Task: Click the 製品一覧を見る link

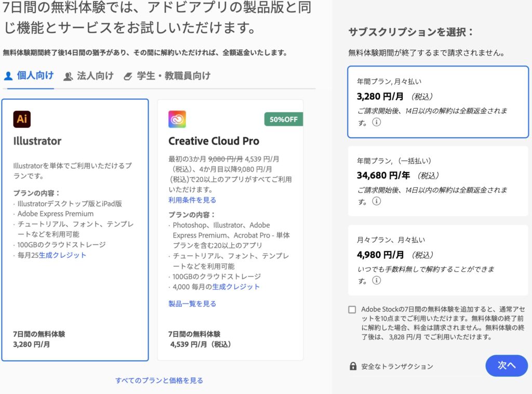Action: (192, 304)
